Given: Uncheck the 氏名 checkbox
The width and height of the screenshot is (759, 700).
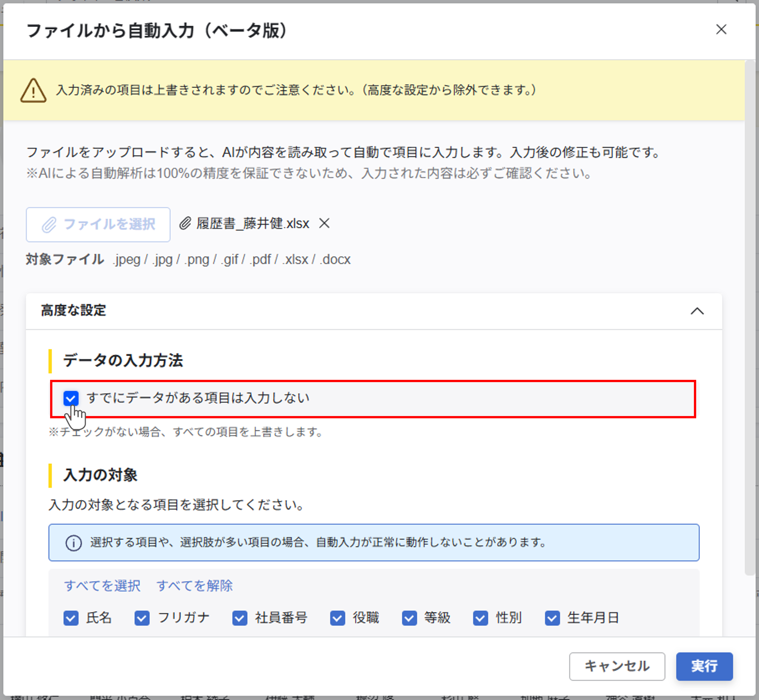Looking at the screenshot, I should 71,618.
